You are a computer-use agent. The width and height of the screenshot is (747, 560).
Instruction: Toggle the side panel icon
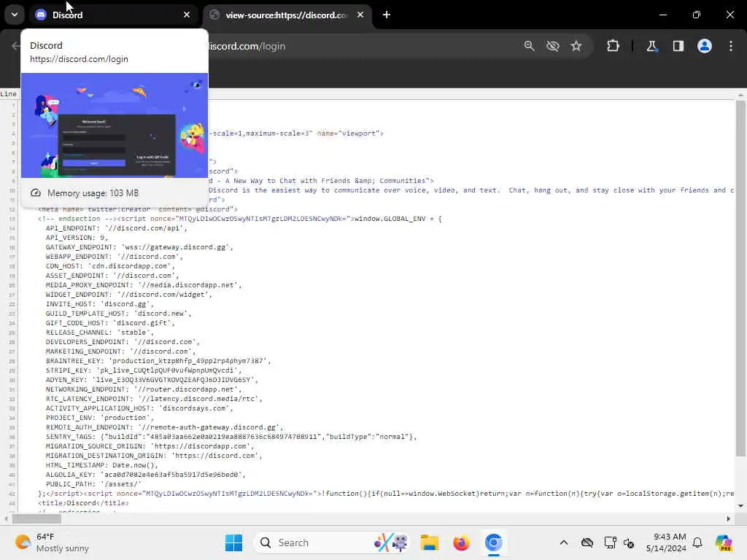[678, 46]
